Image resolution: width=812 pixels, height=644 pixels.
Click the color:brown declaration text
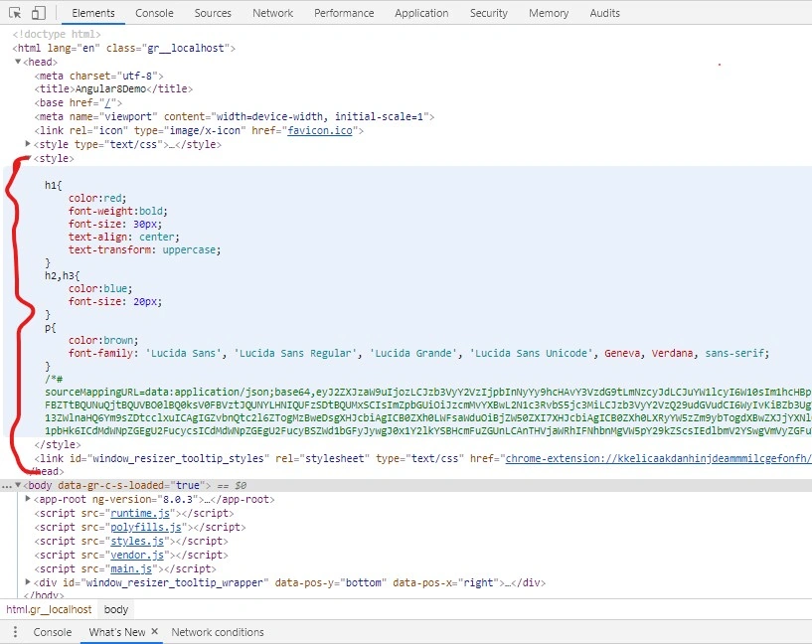click(103, 340)
